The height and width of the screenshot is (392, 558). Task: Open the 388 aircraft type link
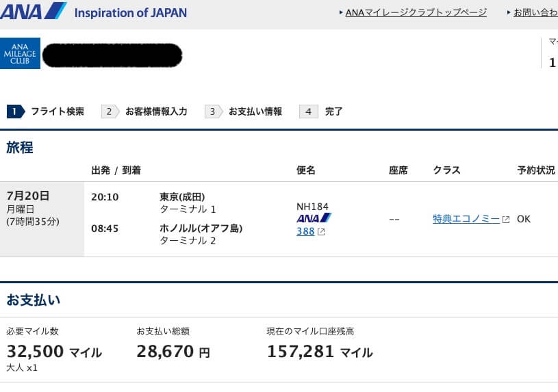click(305, 231)
